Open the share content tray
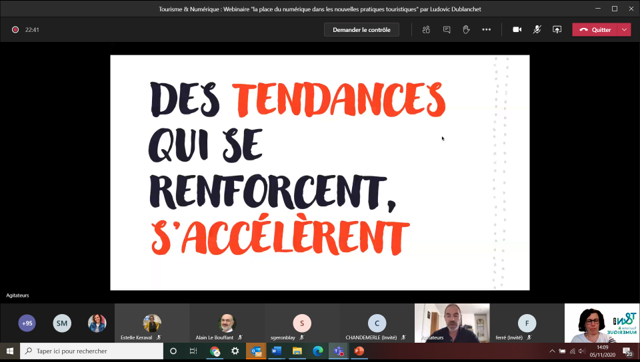 (x=557, y=30)
